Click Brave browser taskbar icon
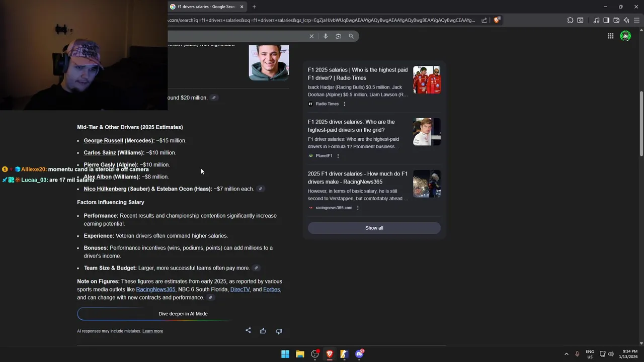Viewport: 644px width, 362px height. tap(330, 354)
